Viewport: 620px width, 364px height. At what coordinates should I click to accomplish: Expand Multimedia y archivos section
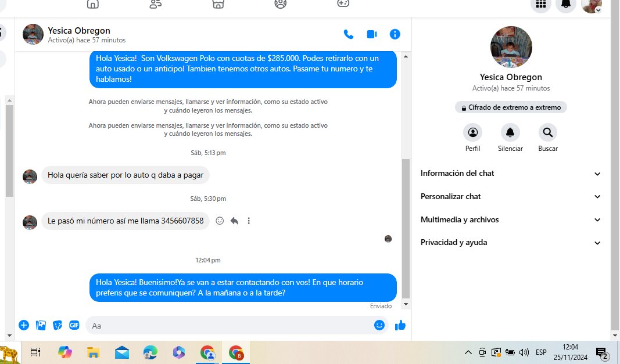click(511, 219)
